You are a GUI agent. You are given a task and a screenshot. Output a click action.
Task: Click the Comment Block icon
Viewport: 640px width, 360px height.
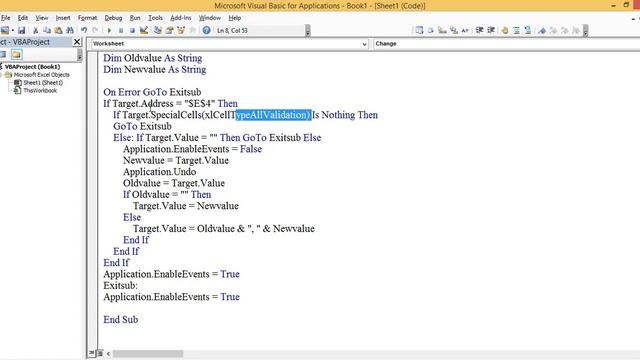[516, 30]
